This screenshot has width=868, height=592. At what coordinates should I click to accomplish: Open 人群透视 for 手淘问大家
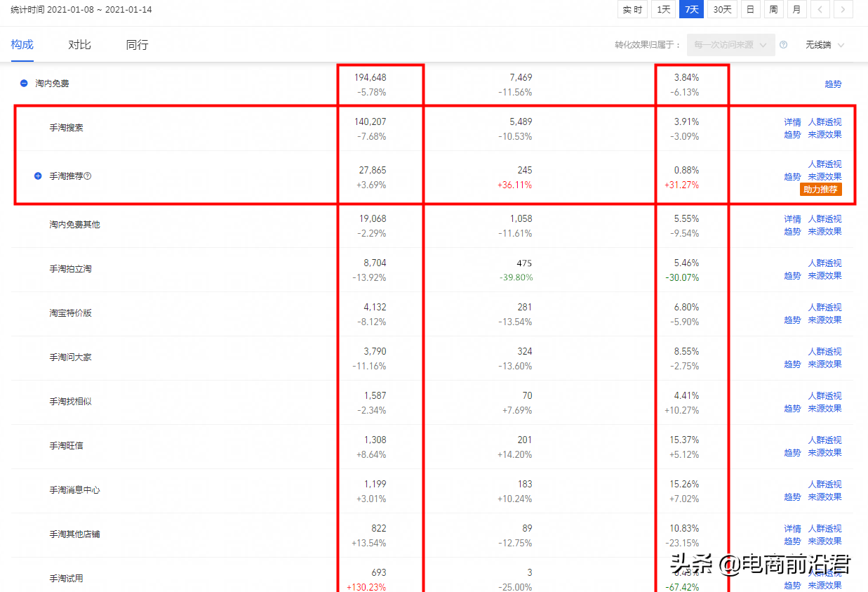pyautogui.click(x=824, y=352)
